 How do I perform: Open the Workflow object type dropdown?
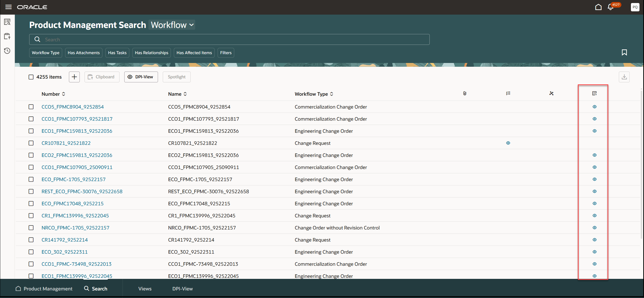172,25
